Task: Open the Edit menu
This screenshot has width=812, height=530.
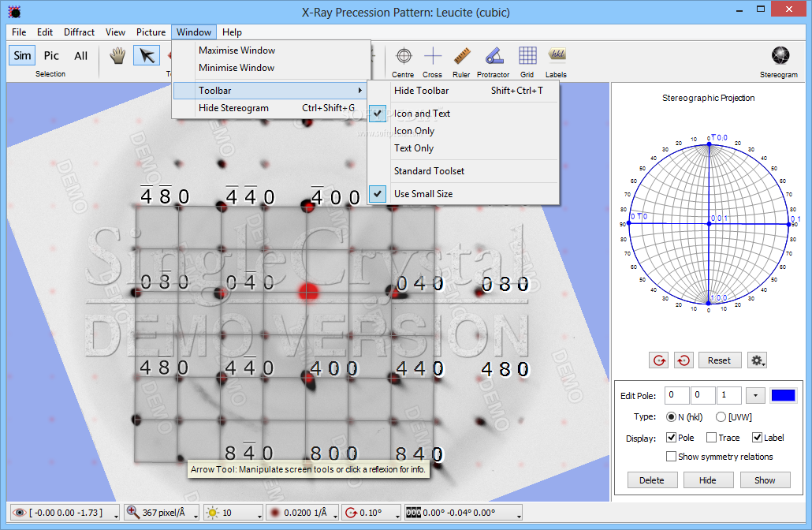Action: pos(45,32)
